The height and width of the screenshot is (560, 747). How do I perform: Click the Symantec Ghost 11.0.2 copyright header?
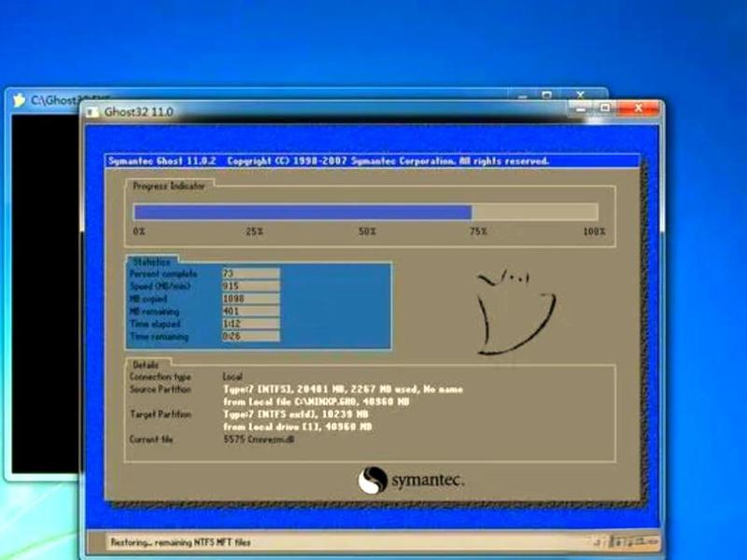[329, 161]
